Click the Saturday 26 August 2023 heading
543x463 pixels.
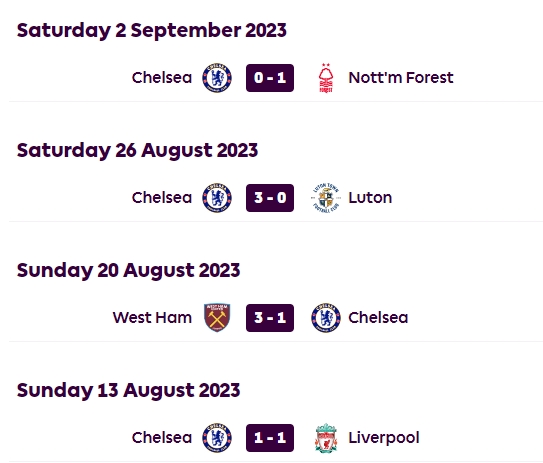click(137, 151)
